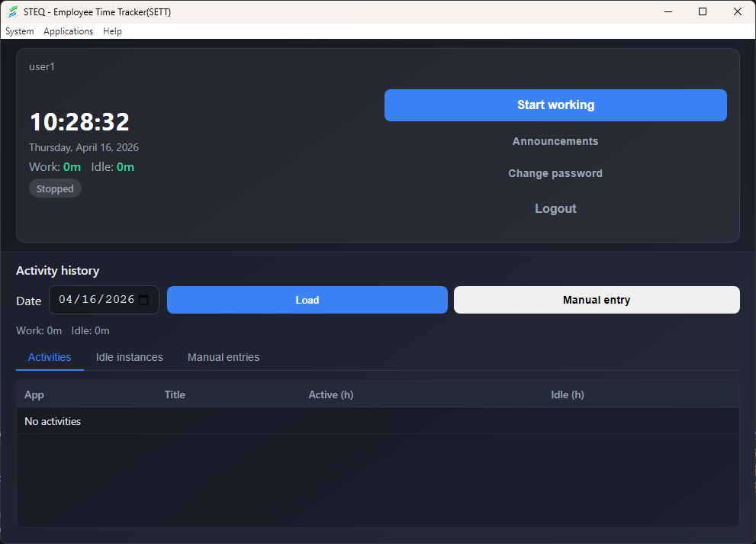Image resolution: width=756 pixels, height=544 pixels.
Task: Click the green Work 0m value in user card
Action: click(x=72, y=167)
